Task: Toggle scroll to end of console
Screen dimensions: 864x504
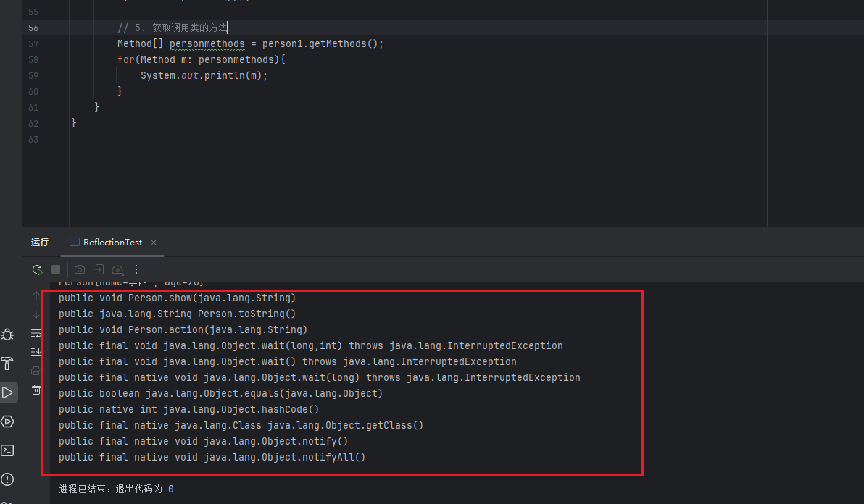Action: click(x=36, y=352)
